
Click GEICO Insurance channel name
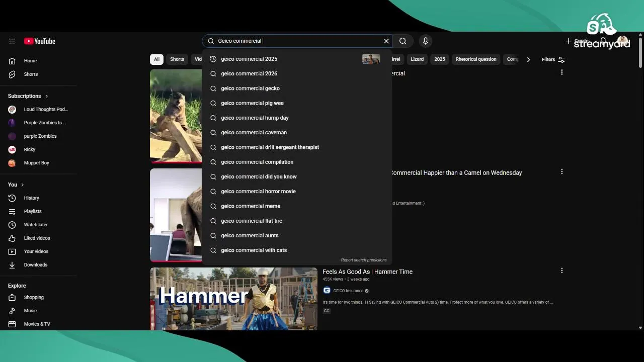(x=348, y=291)
